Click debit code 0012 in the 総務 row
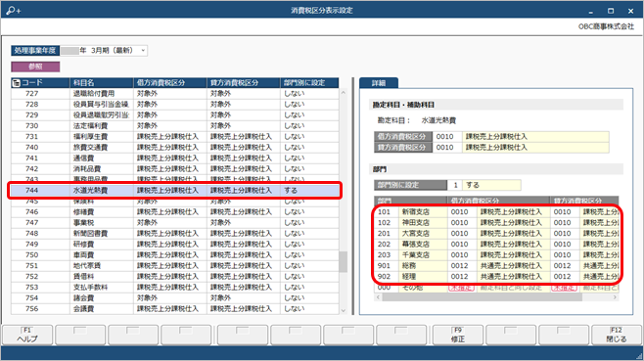 (x=460, y=266)
